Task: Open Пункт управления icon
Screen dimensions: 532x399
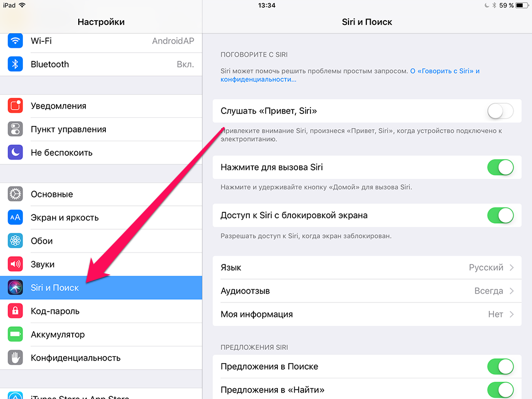Action: pyautogui.click(x=15, y=129)
